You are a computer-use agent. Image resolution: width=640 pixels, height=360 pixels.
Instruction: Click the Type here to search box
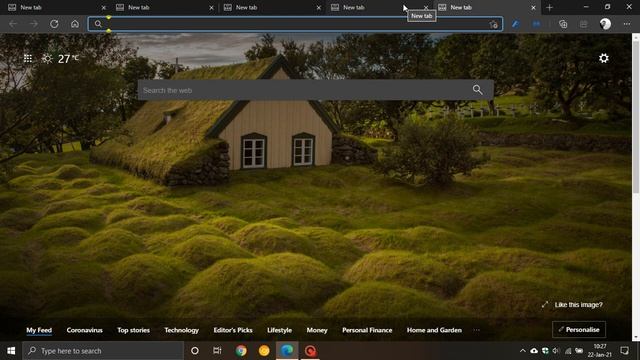point(103,351)
